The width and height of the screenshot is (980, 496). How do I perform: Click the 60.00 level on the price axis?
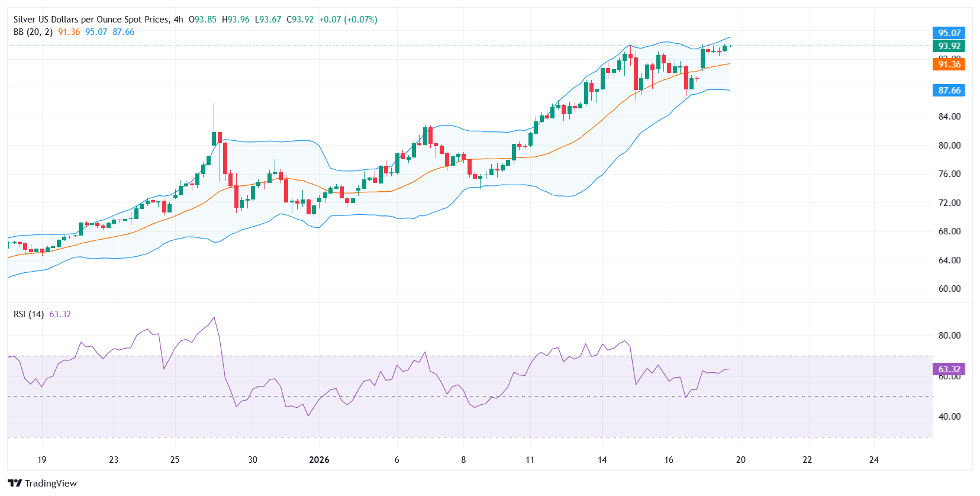(949, 289)
